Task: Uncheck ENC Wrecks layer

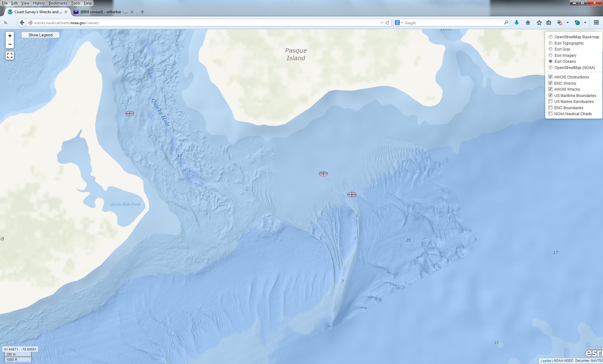Action: pyautogui.click(x=550, y=83)
